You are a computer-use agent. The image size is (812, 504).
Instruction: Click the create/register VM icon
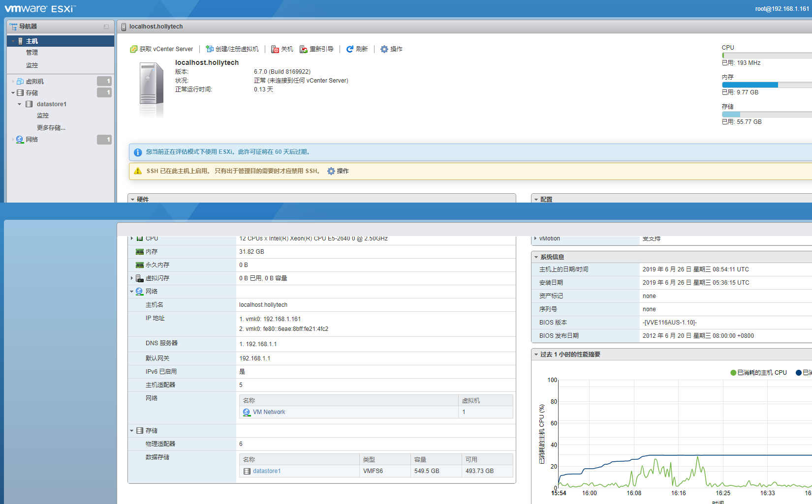point(210,49)
